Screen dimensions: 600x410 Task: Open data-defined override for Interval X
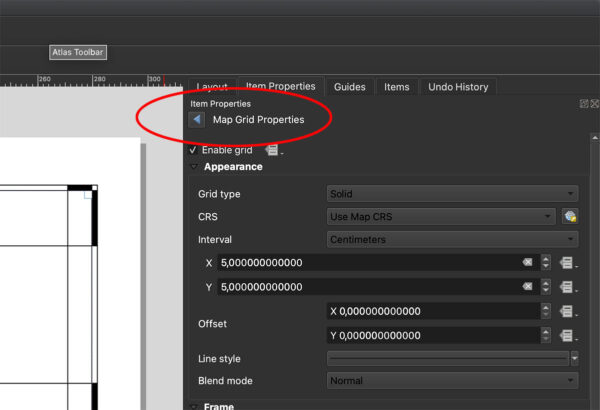point(568,263)
